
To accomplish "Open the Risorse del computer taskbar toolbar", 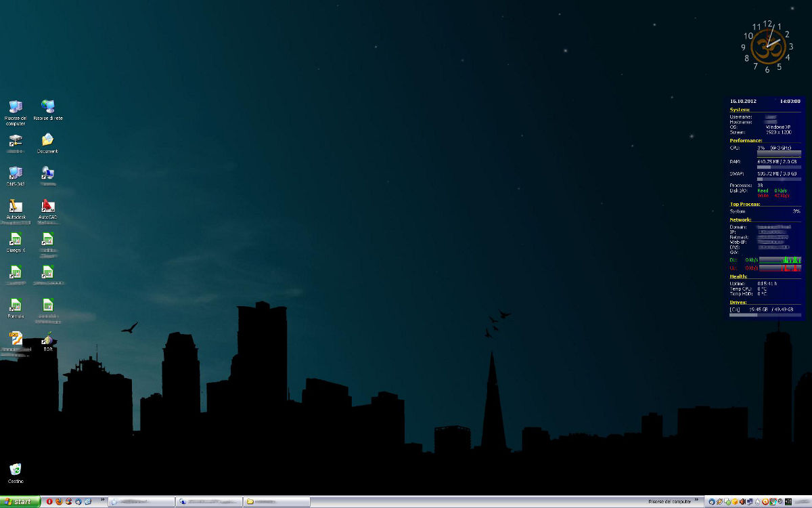I will 669,502.
